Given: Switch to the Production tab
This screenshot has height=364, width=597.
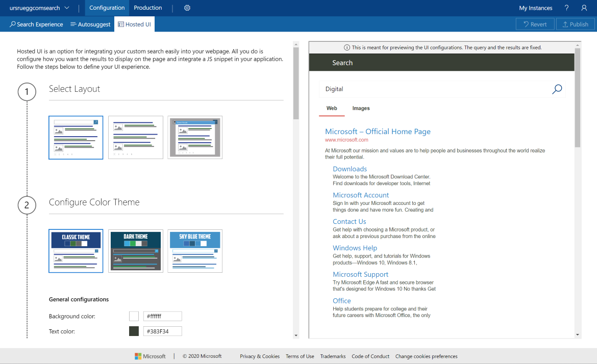Looking at the screenshot, I should coord(148,8).
